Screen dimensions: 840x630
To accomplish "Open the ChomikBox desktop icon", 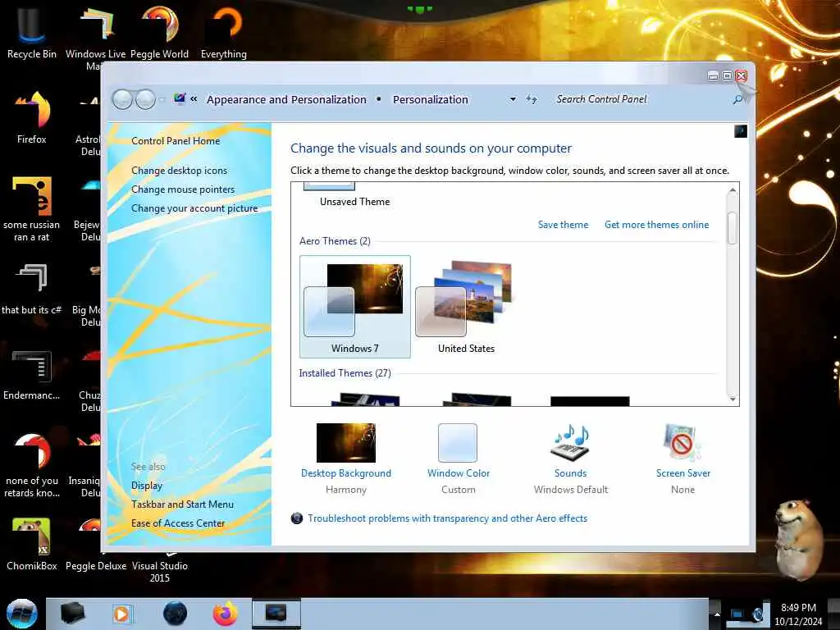I will coord(32,544).
